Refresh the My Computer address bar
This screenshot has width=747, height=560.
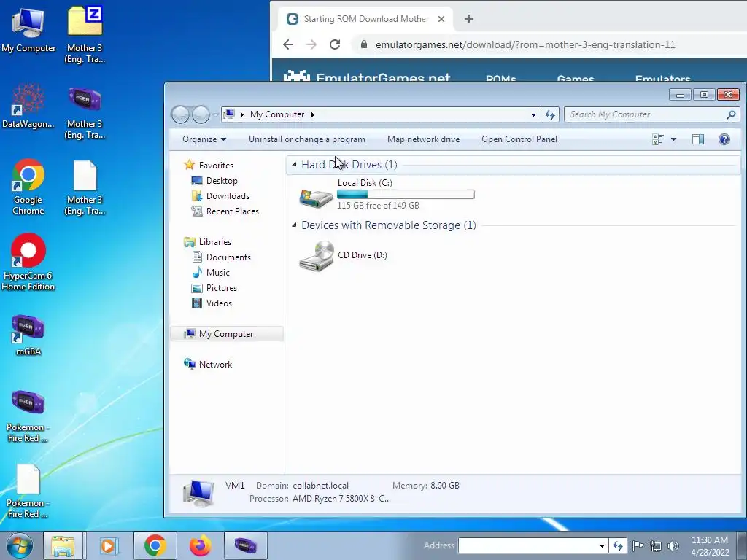click(550, 114)
